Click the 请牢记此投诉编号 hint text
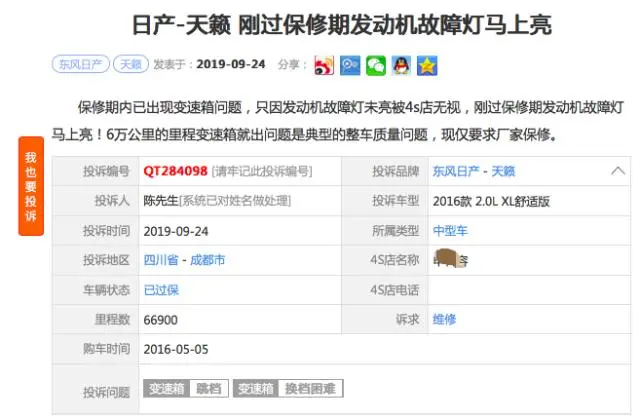Viewport: 640px width, 419px height. click(x=262, y=171)
